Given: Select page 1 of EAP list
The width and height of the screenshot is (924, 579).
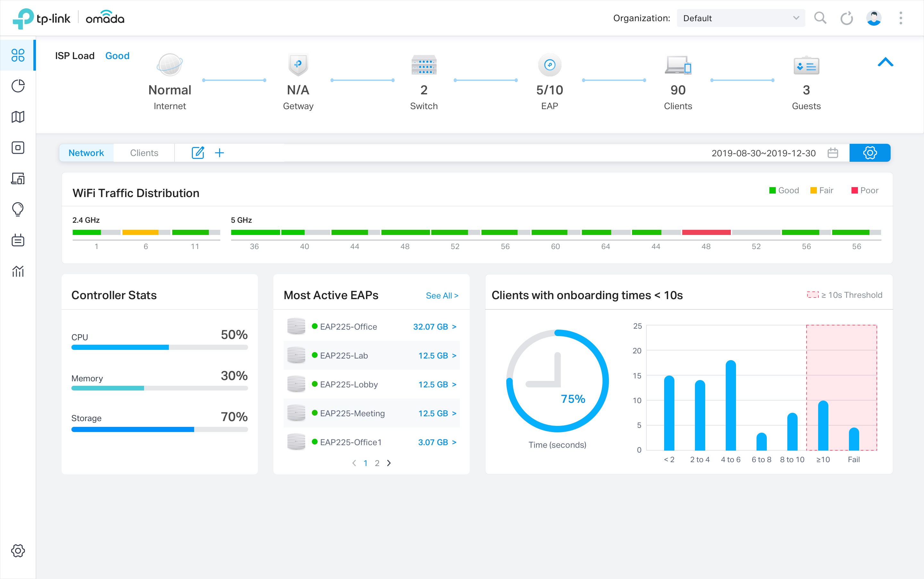Looking at the screenshot, I should click(365, 463).
